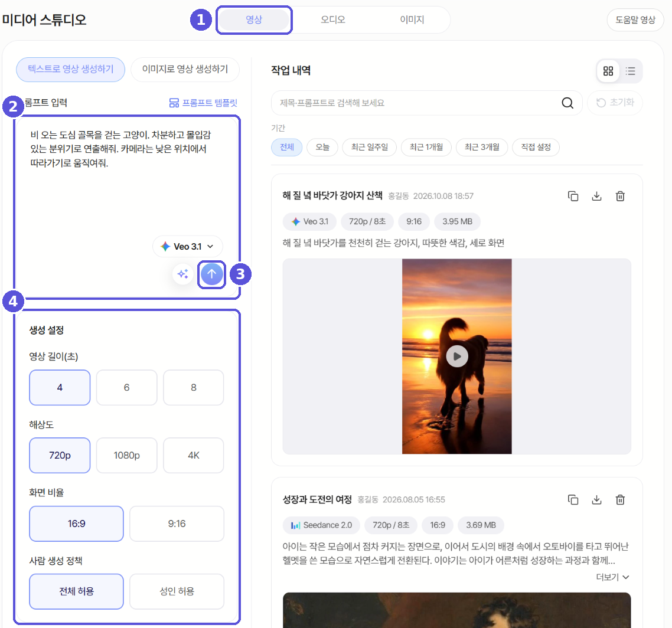Screen dimensions: 672x628
Task: Switch to the 이미지 tab
Action: (x=412, y=19)
